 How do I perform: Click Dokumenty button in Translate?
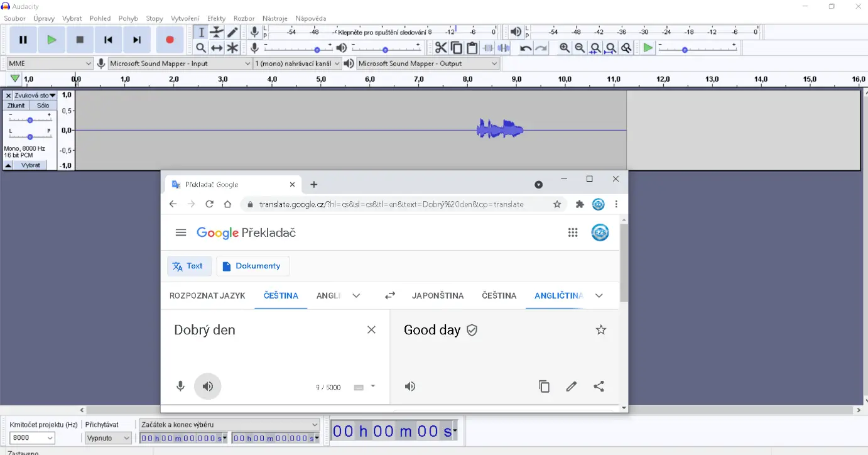point(252,266)
